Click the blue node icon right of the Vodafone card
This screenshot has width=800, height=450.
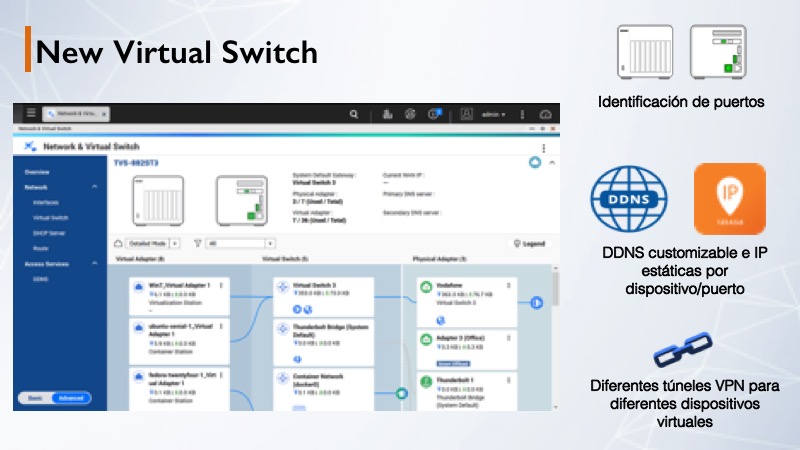coord(536,303)
